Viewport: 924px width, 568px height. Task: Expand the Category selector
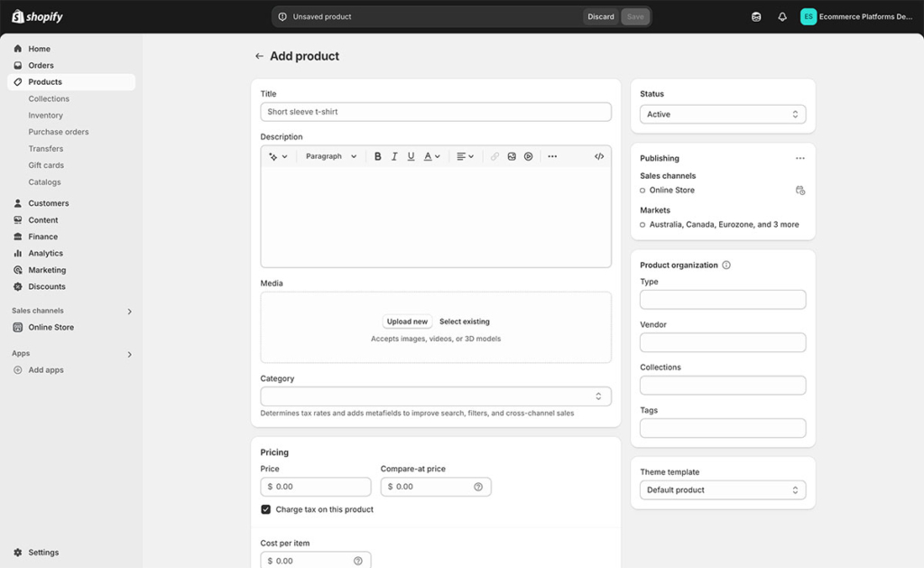(435, 396)
